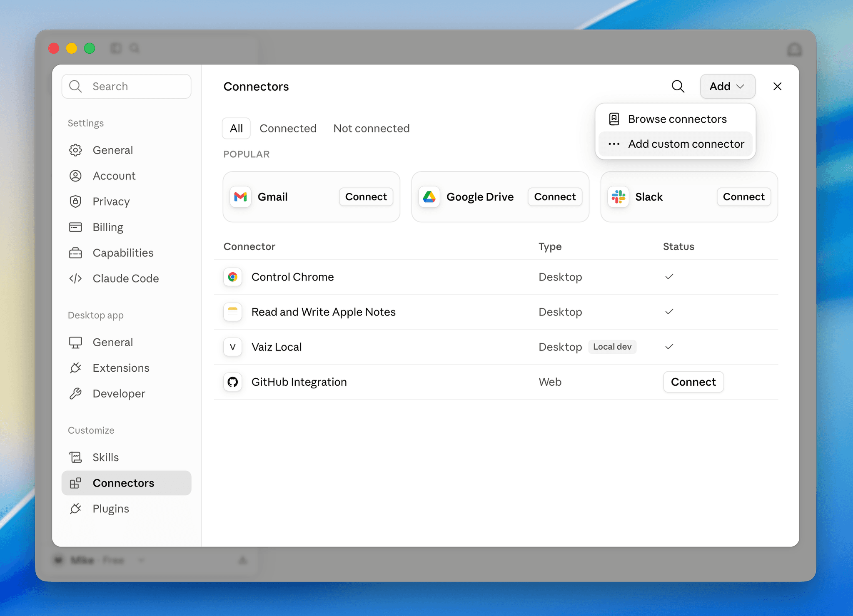Click the Slack logo icon
This screenshot has width=853, height=616.
coord(618,197)
